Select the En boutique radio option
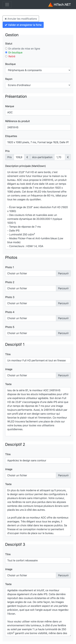Image resolution: width=76 pixels, height=644 pixels. point(6,53)
